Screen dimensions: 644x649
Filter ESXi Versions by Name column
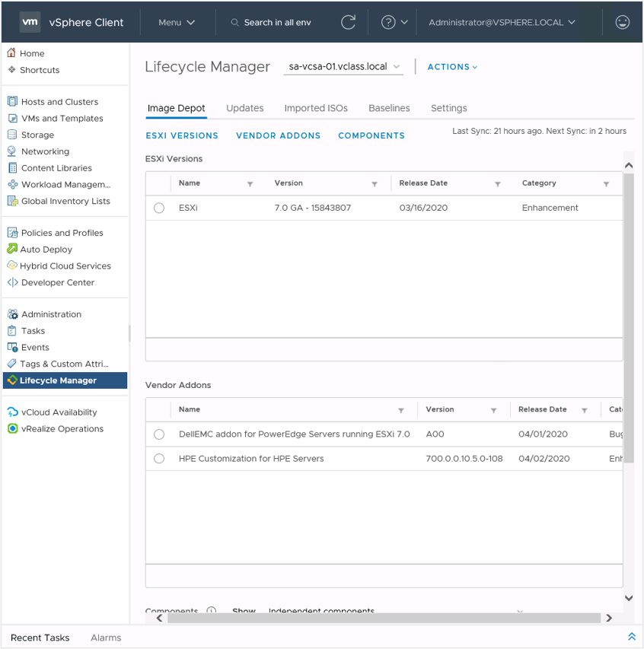tap(250, 184)
